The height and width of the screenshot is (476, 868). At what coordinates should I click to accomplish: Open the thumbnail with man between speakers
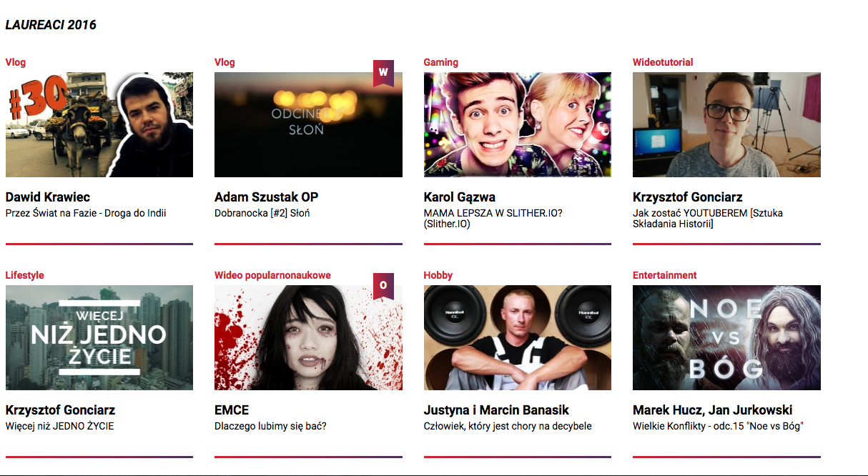click(x=518, y=337)
